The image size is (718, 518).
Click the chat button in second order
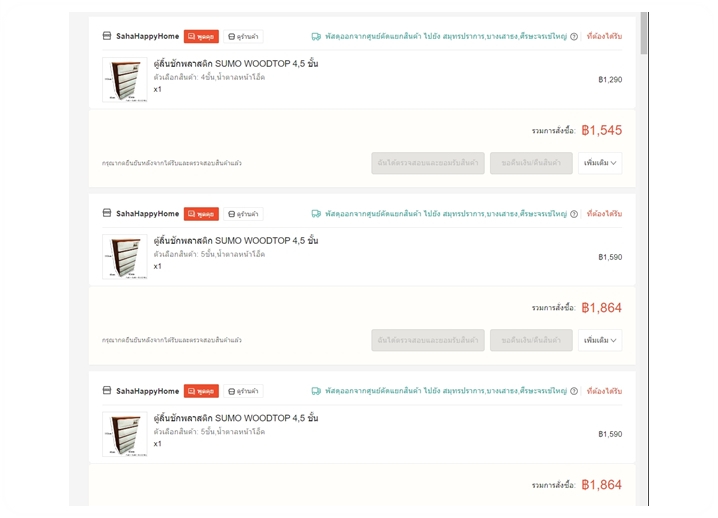point(201,213)
